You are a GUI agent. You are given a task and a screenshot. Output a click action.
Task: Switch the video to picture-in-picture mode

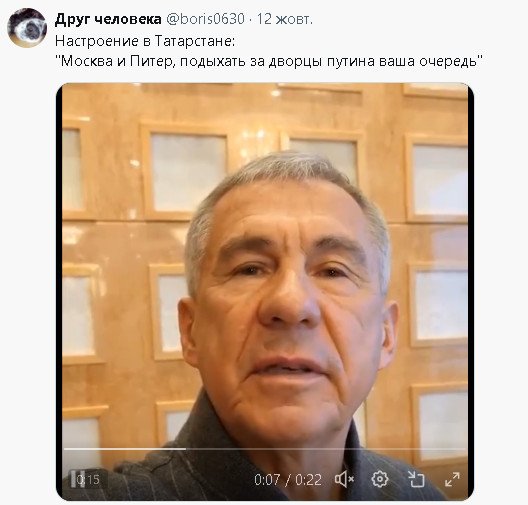click(416, 479)
